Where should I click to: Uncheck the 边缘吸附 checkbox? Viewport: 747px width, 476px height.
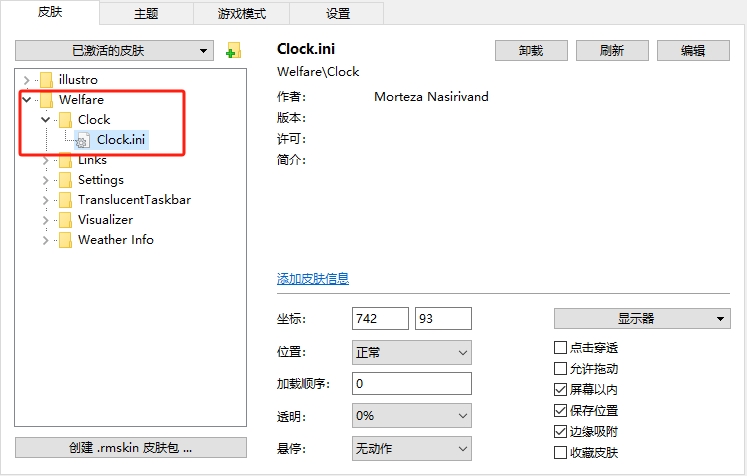pos(560,432)
